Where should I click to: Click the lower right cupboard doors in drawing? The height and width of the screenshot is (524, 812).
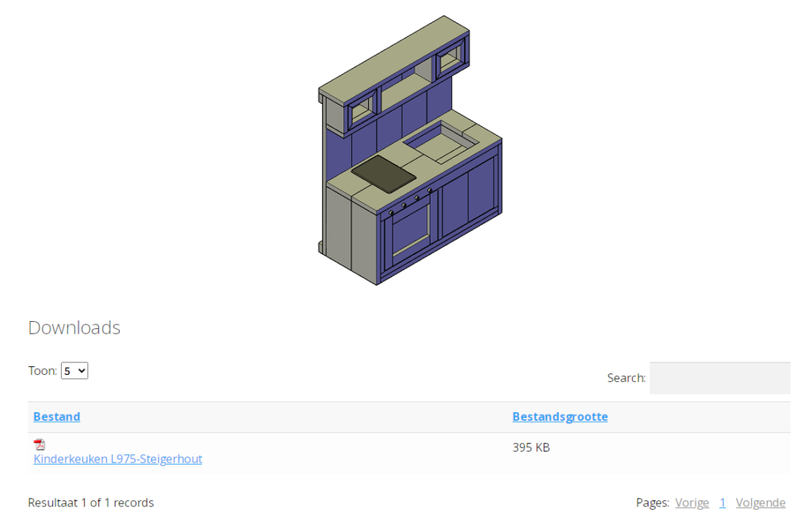469,198
